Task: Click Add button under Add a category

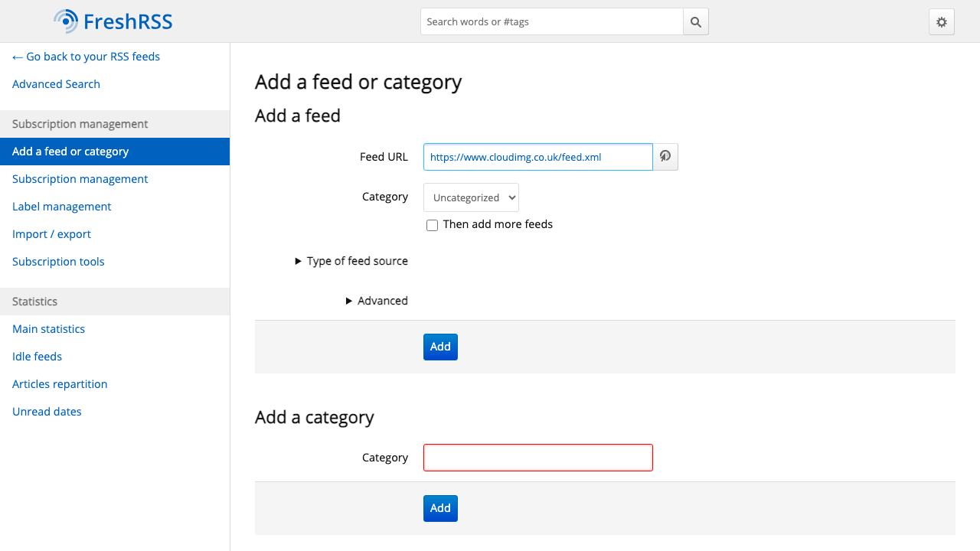Action: [x=440, y=508]
